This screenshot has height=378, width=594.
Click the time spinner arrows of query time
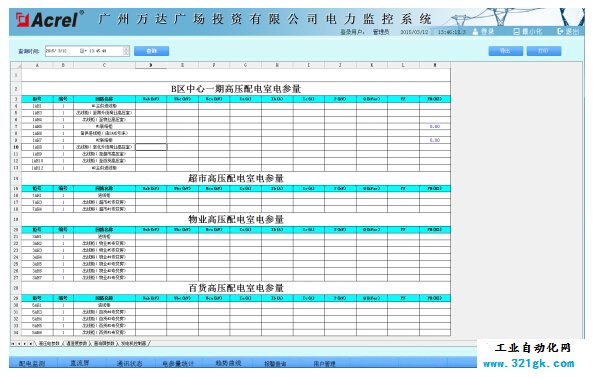pos(126,51)
